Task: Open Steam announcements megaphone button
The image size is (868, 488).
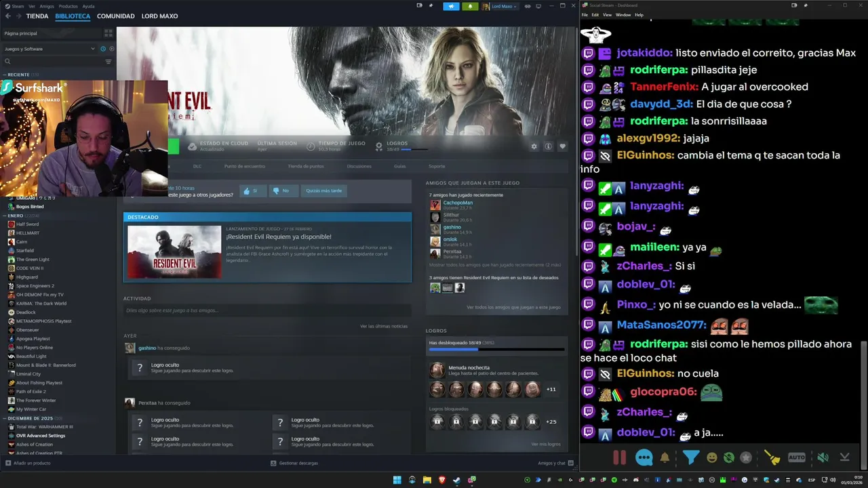Action: [x=451, y=6]
